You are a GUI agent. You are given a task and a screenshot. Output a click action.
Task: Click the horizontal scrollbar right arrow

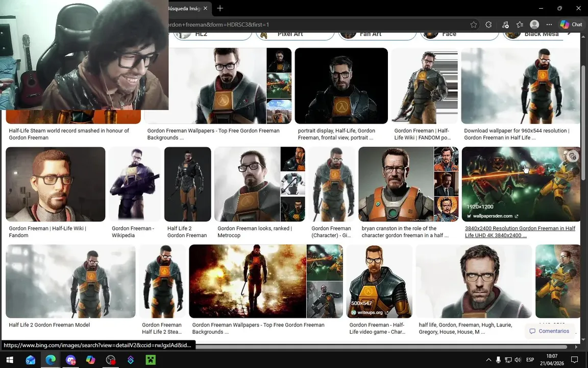click(x=576, y=347)
